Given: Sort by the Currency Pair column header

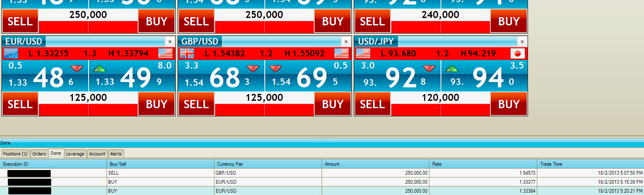Looking at the screenshot, I should pos(268,164).
